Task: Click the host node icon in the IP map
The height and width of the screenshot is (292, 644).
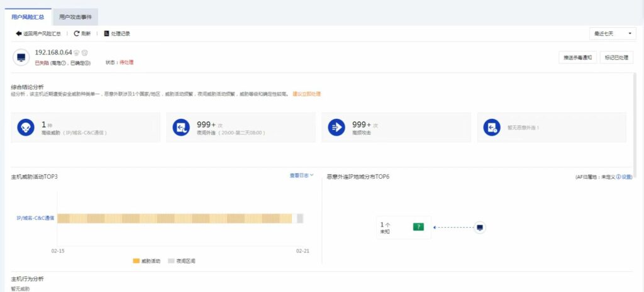Action: click(x=479, y=227)
